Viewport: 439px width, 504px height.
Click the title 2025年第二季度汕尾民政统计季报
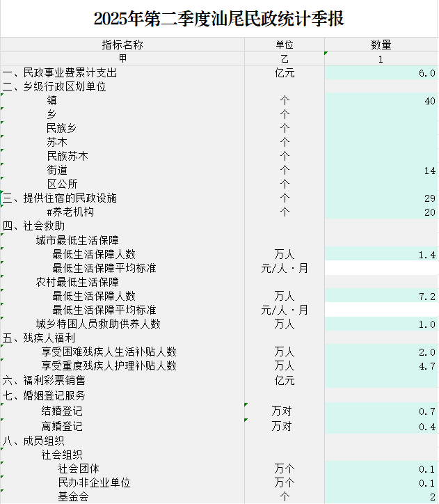click(x=219, y=19)
